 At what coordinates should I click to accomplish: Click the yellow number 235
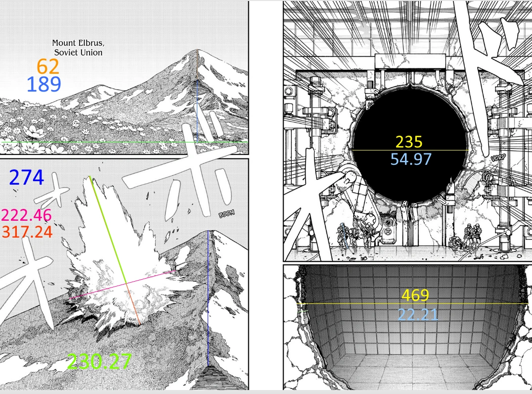[409, 142]
